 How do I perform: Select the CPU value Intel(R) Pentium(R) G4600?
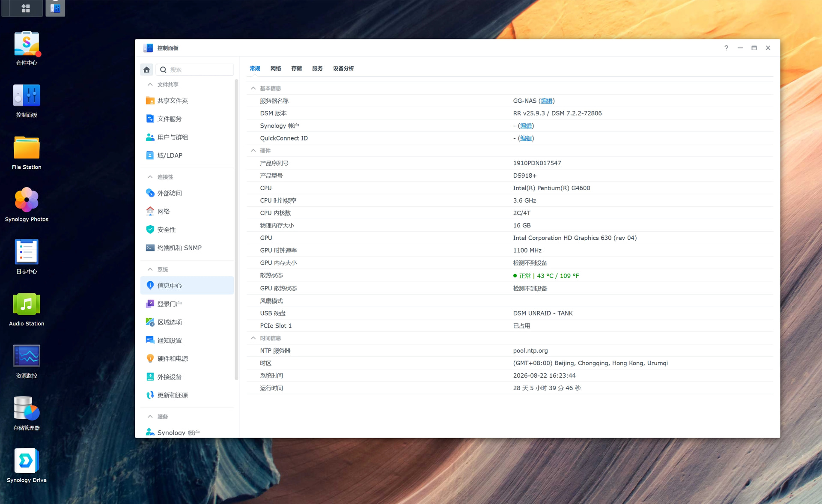coord(551,188)
